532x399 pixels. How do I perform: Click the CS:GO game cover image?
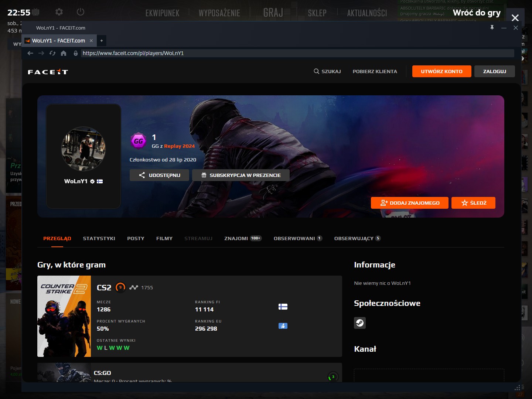coord(64,372)
